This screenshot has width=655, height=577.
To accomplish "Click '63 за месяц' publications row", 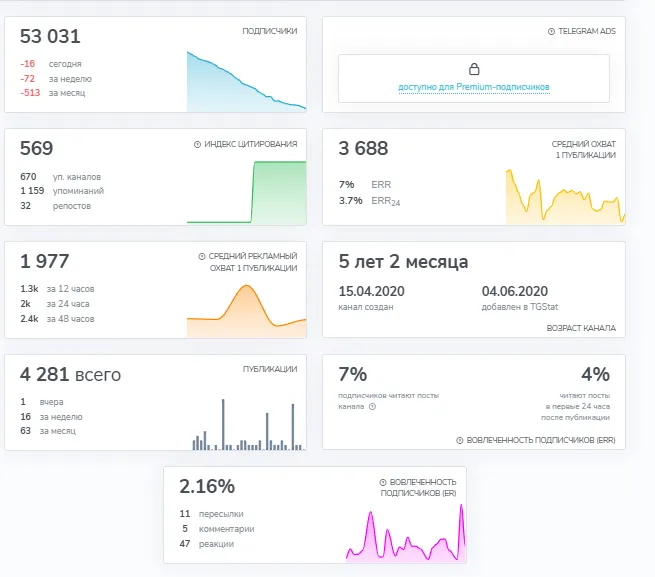I will point(48,431).
